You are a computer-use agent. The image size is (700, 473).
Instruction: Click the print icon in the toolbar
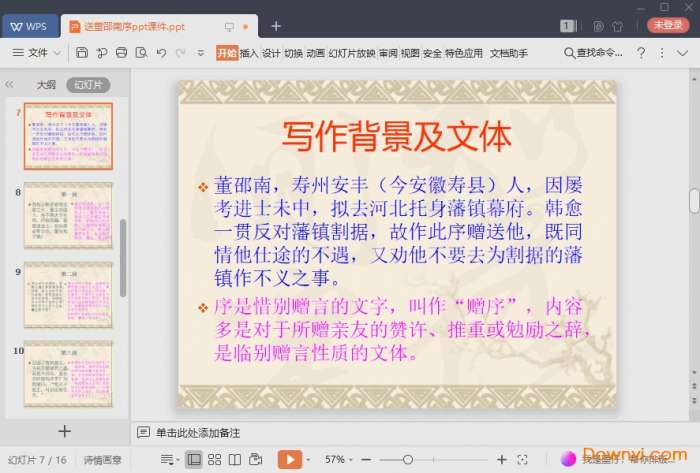121,53
